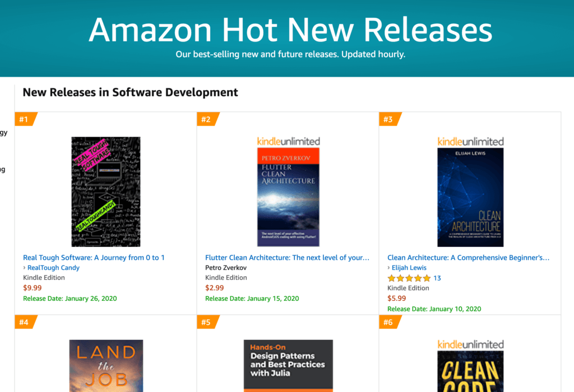Click the New Releases in Software Development heading

click(x=130, y=92)
